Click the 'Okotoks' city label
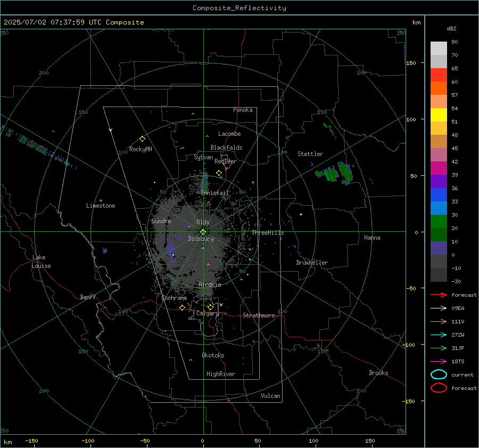The width and height of the screenshot is (479, 448). pyautogui.click(x=213, y=355)
